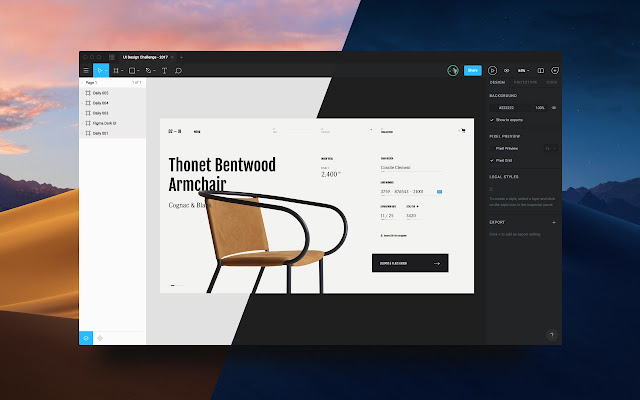Open Frame tool dropdown arrow

(x=122, y=71)
